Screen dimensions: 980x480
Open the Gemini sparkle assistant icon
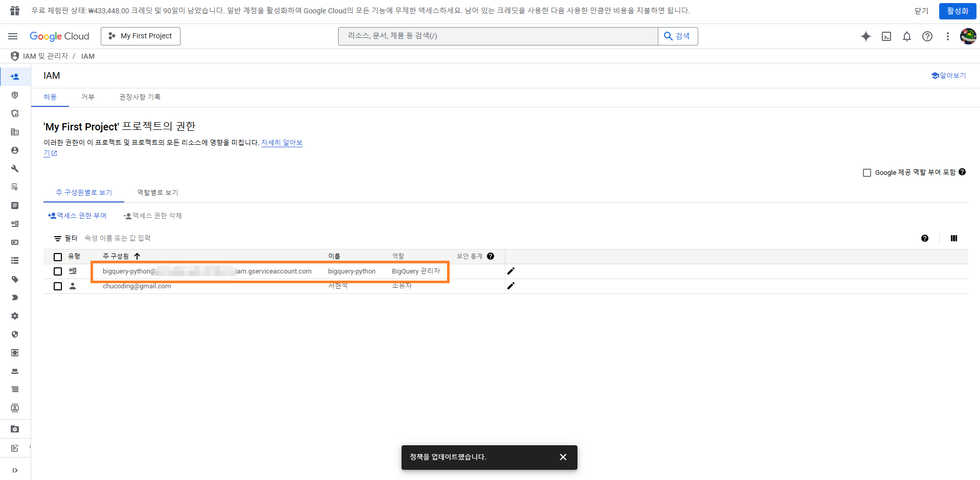pyautogui.click(x=866, y=36)
